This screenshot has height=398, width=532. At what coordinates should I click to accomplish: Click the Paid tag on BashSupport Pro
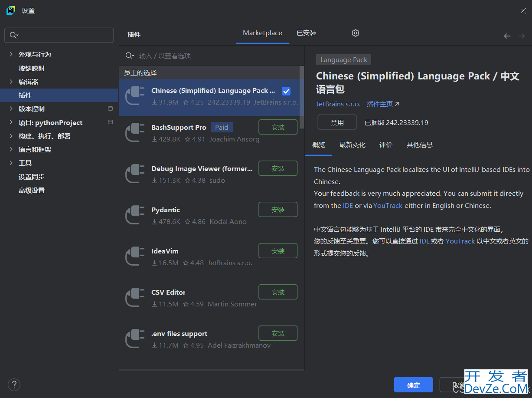pos(222,127)
